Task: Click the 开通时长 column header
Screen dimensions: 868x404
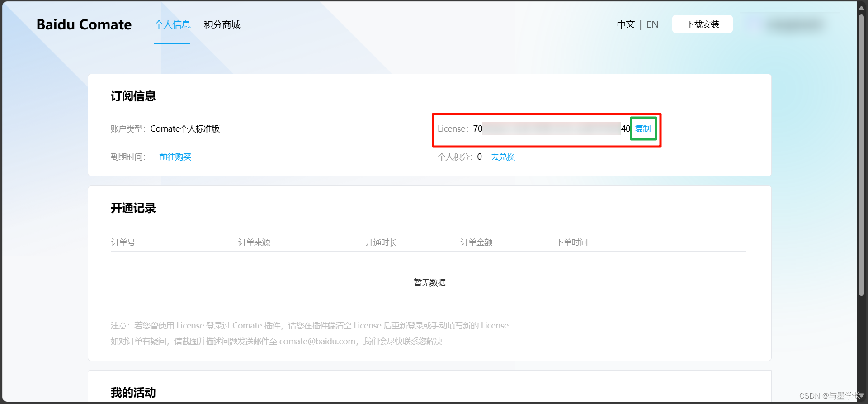Action: [x=381, y=242]
